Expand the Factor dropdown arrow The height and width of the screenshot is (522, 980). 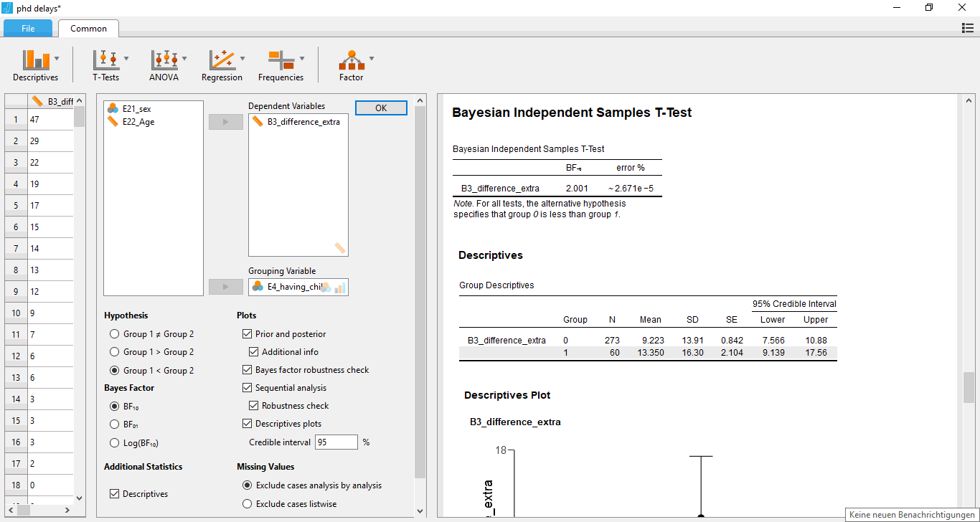pyautogui.click(x=371, y=59)
